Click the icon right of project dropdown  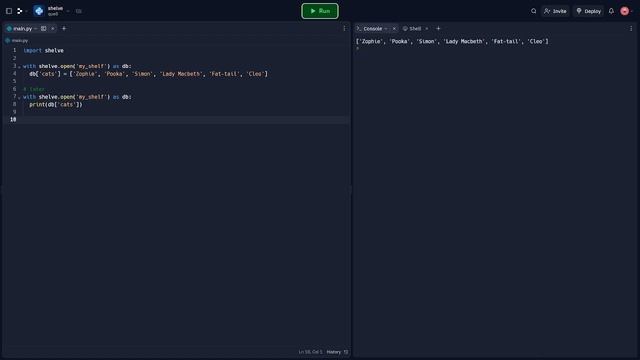[79, 11]
